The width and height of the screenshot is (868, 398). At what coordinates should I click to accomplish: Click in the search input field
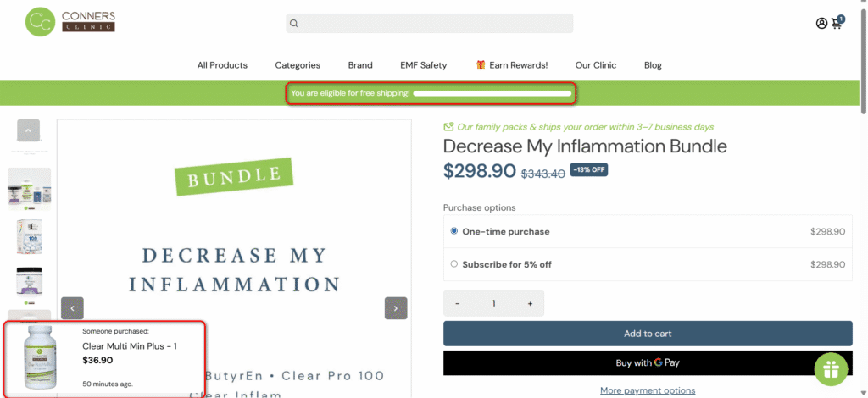tap(434, 24)
